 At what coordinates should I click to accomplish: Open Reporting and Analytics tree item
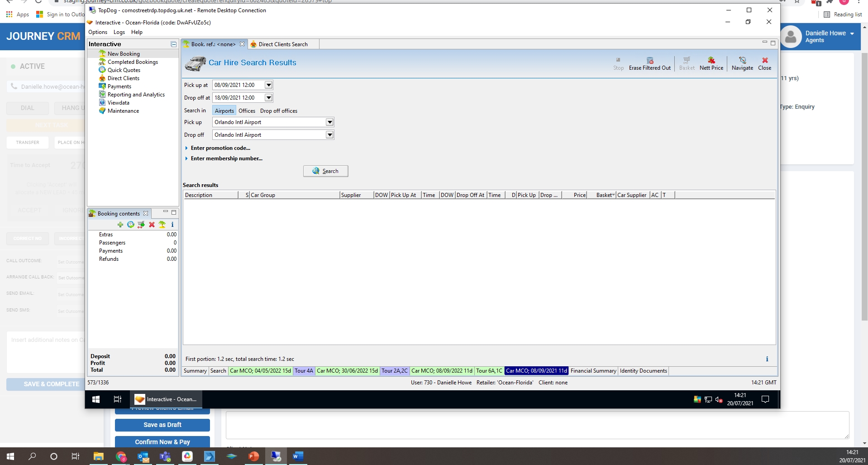click(x=136, y=95)
